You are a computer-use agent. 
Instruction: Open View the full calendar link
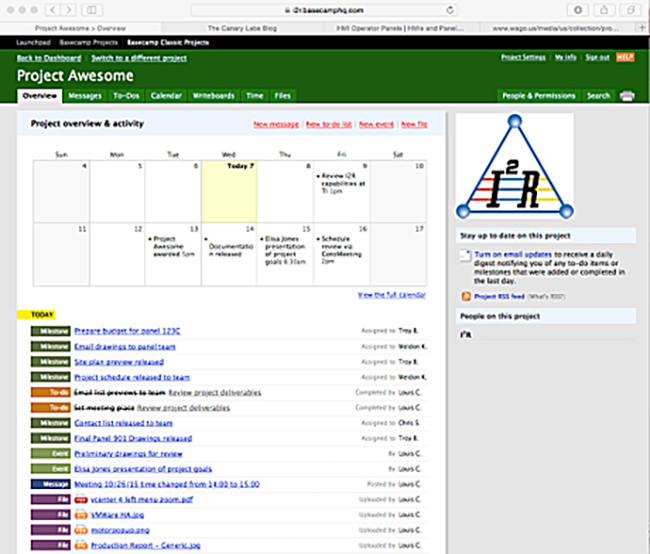(391, 295)
